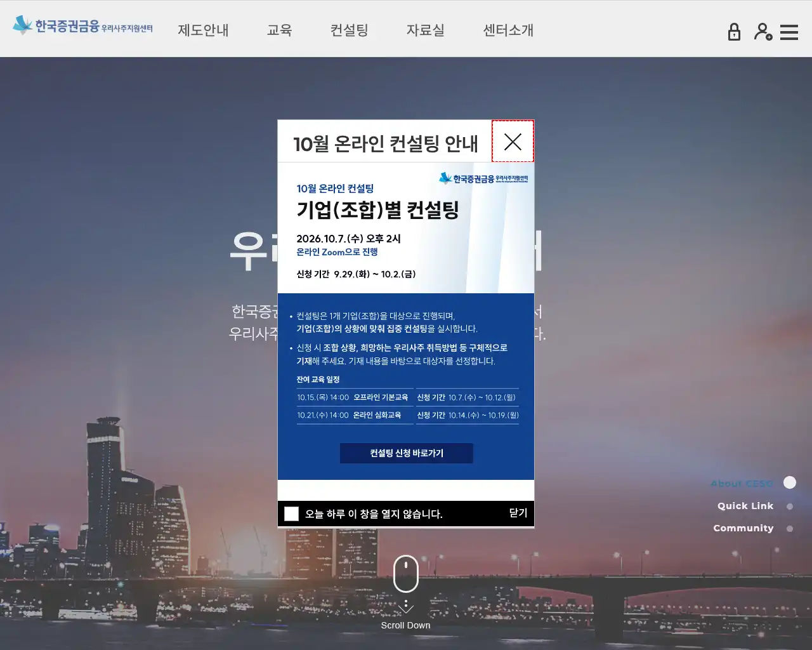812x650 pixels.
Task: Jump to Community section
Action: coord(743,528)
